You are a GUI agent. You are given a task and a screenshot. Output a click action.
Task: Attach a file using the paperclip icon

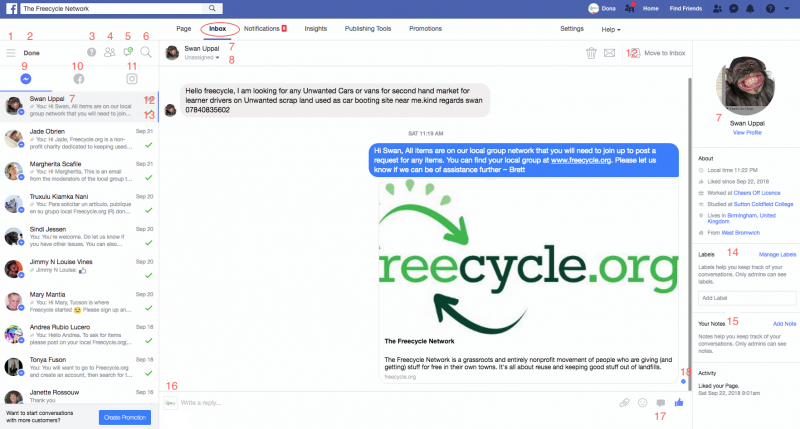623,402
